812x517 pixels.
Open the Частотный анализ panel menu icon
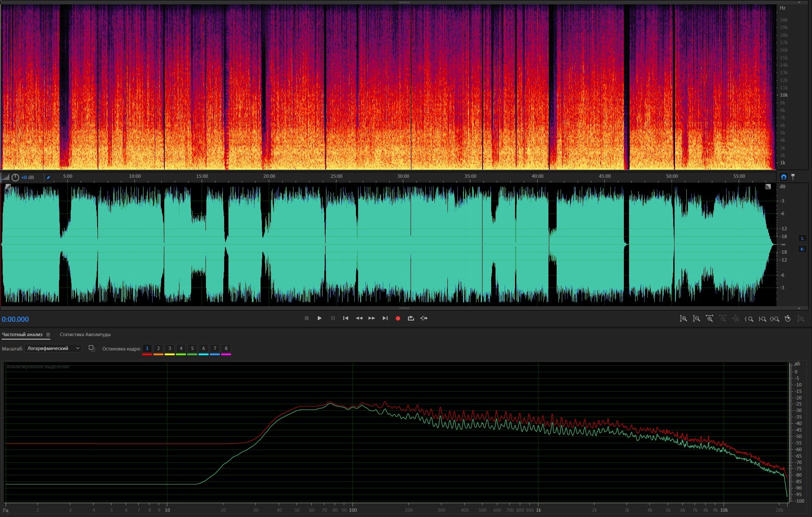pos(48,334)
